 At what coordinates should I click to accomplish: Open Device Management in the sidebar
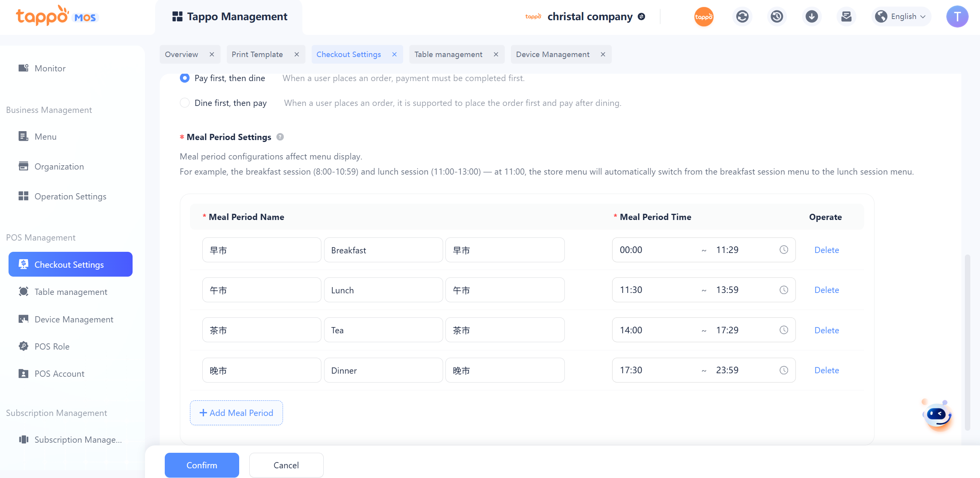(74, 319)
